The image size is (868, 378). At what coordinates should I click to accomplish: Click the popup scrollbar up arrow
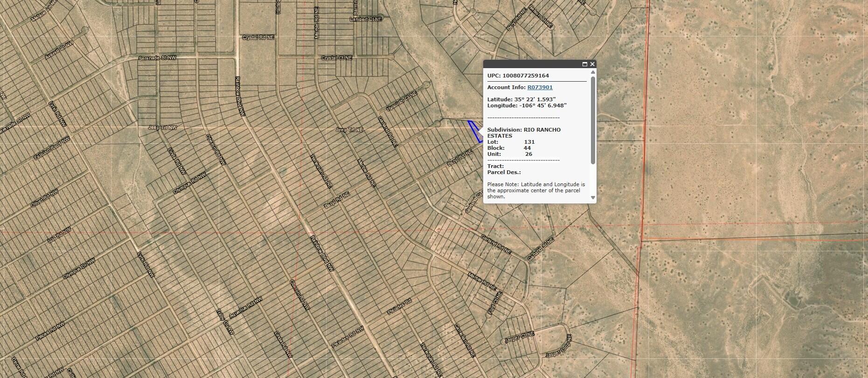pos(593,72)
